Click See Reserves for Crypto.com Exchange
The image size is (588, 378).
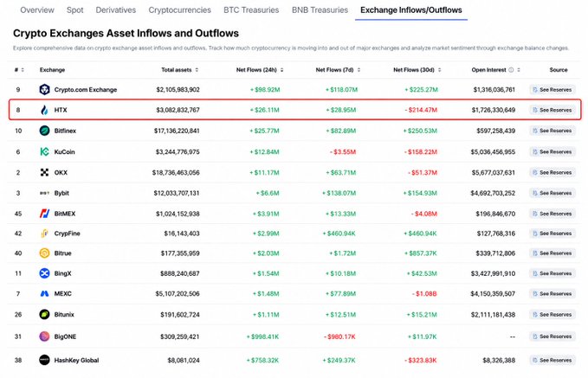tap(552, 90)
